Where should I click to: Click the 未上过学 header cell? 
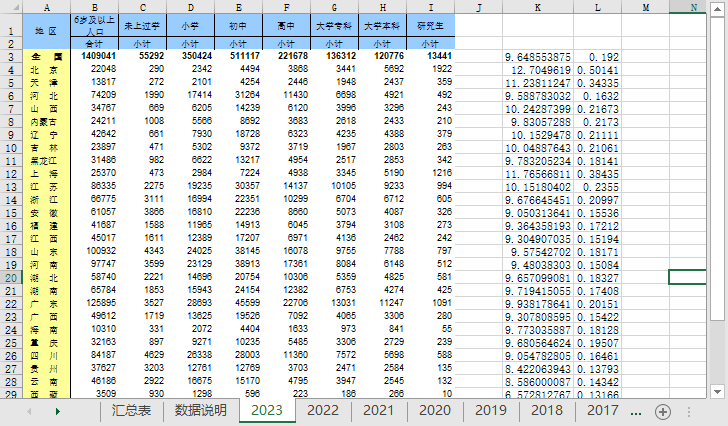point(143,26)
